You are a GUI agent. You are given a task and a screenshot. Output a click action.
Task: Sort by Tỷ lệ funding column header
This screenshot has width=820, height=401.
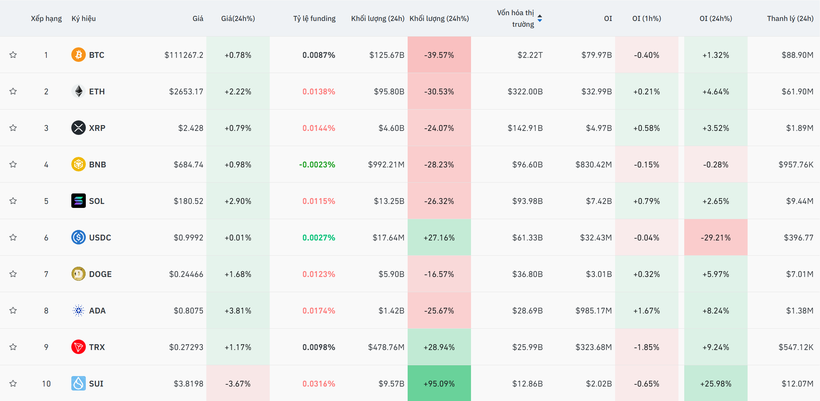(314, 18)
